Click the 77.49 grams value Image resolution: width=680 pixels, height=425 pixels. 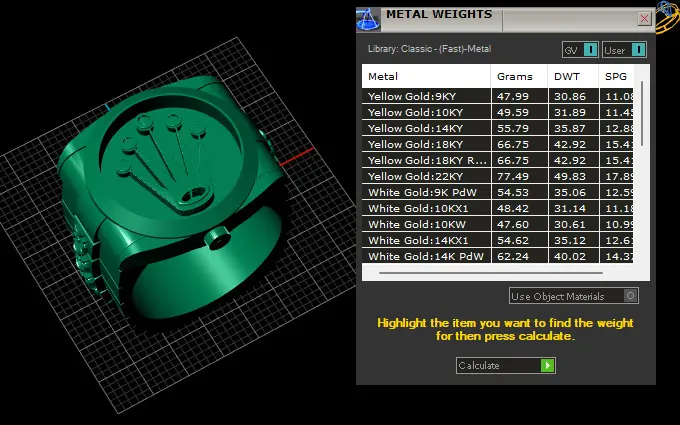pyautogui.click(x=513, y=177)
